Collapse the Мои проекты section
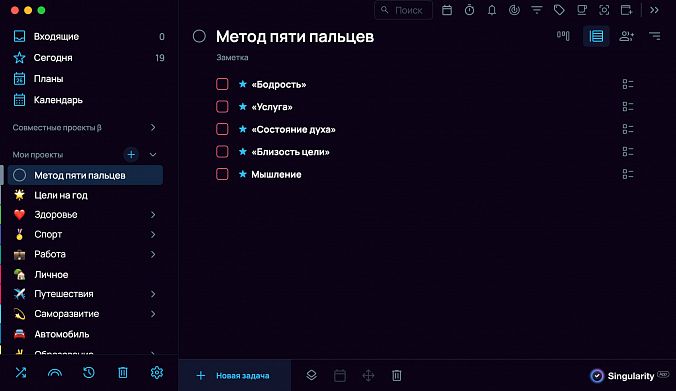 (x=153, y=154)
